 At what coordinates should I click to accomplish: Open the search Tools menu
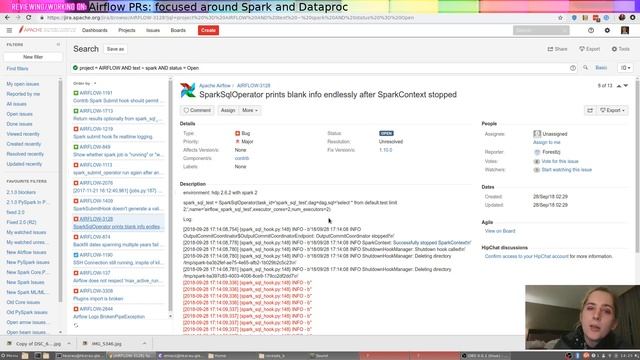621,49
